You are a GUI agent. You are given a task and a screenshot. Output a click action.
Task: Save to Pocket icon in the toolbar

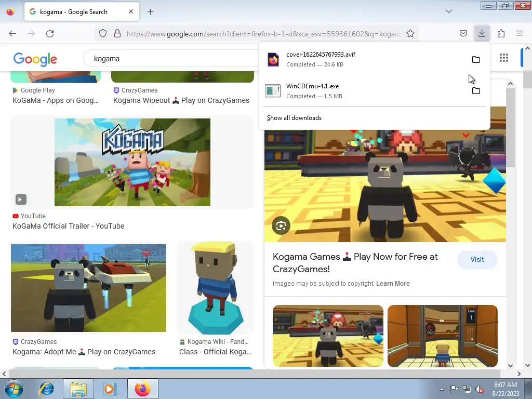click(463, 33)
